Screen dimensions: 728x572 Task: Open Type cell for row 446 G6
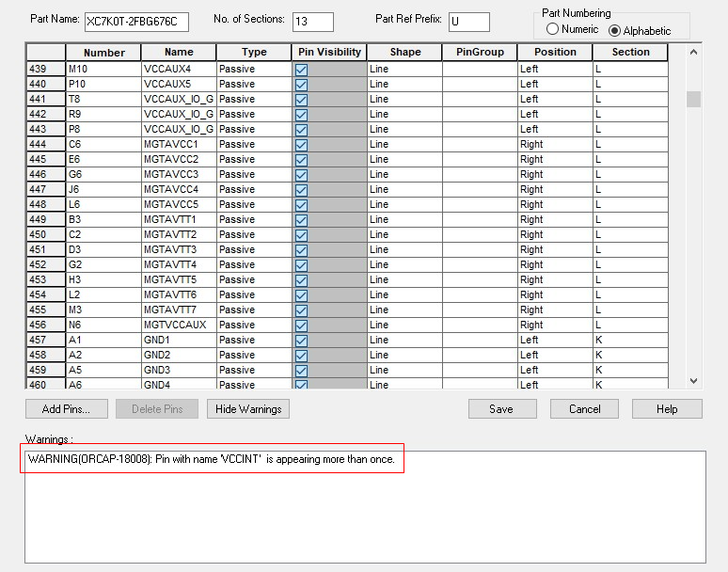[x=254, y=175]
